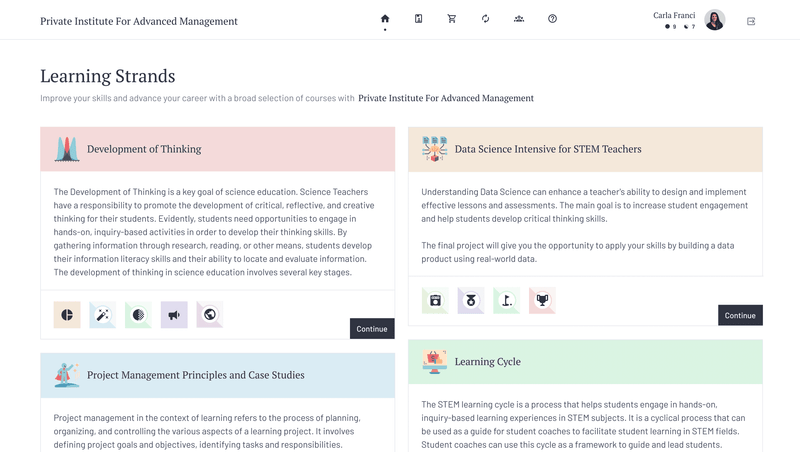Select the magic wand badge icon
This screenshot has width=800, height=452.
pyautogui.click(x=102, y=314)
